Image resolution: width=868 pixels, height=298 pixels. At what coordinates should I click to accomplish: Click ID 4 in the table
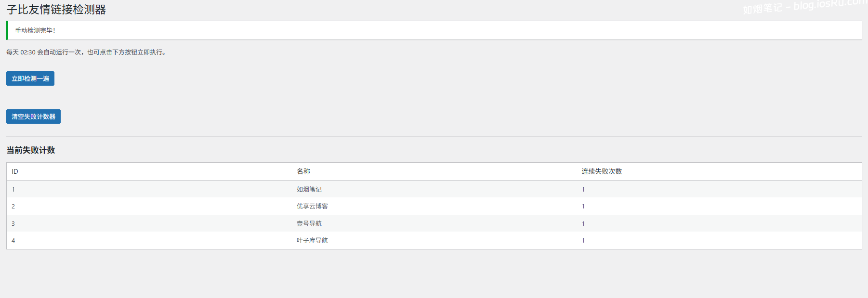pyautogui.click(x=13, y=240)
